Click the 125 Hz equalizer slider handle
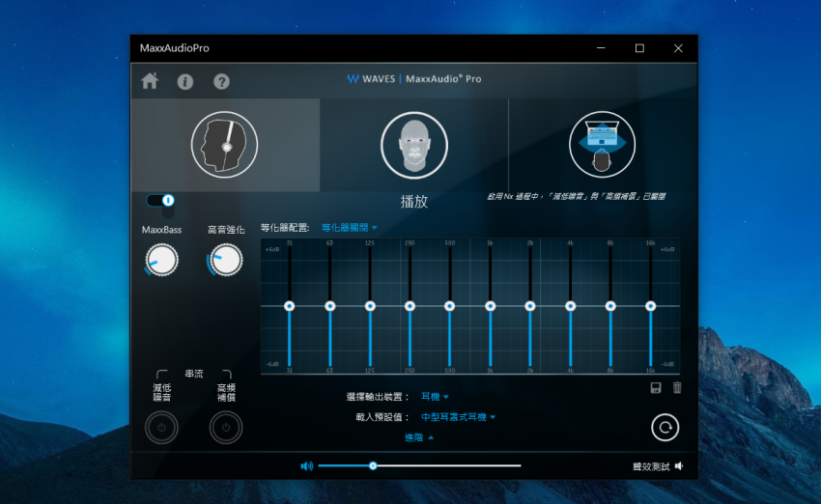Viewport: 821px width, 504px height. [x=370, y=306]
